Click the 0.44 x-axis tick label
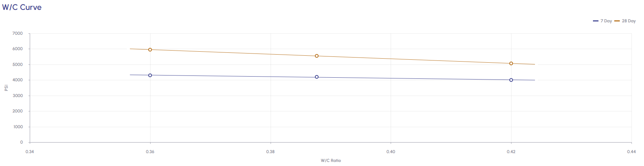Screen dimensions: 644x166 click(631, 152)
